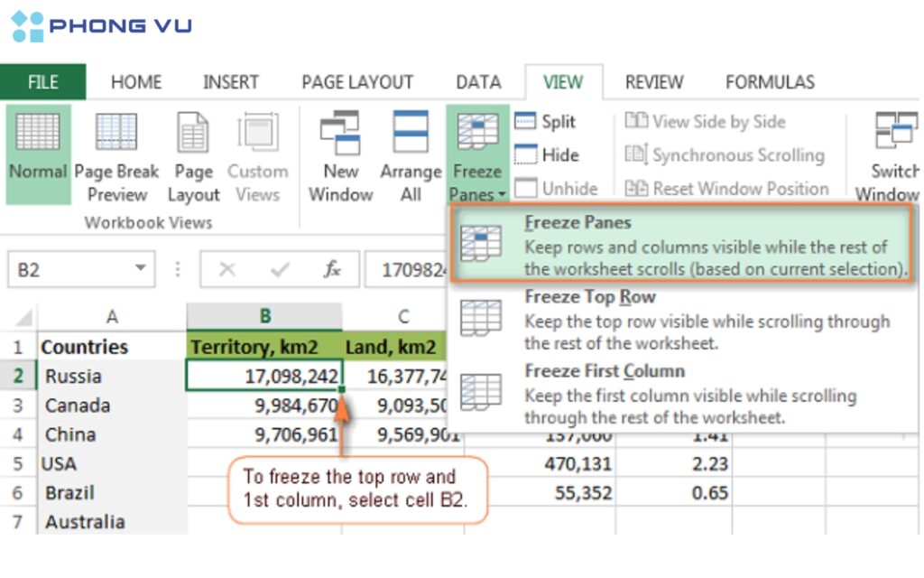Select the China cell
This screenshot has width=924, height=578.
coord(112,434)
